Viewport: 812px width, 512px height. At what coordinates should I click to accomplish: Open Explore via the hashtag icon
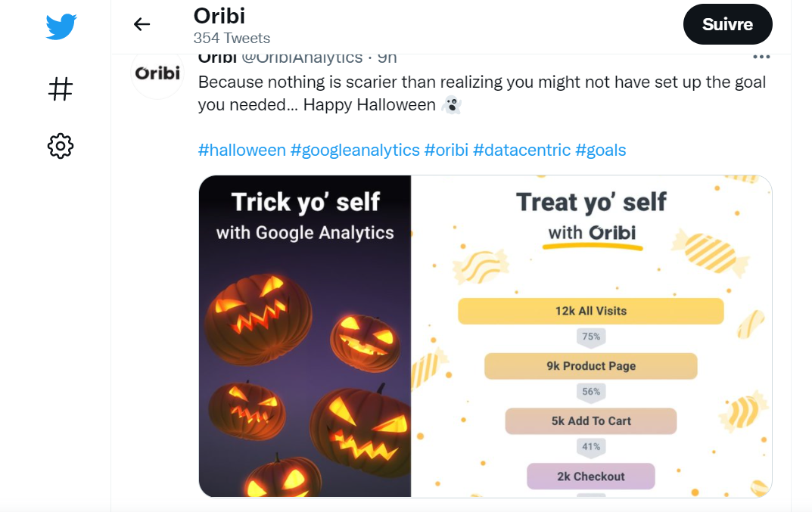coord(61,88)
